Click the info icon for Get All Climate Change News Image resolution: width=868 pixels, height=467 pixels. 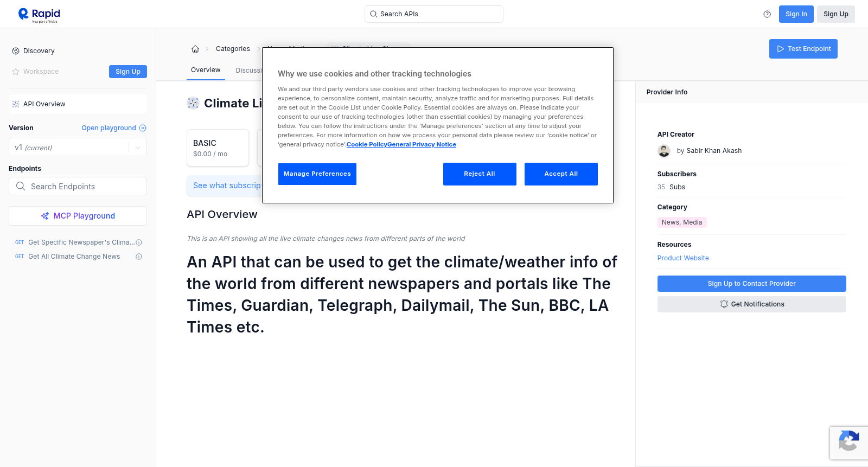click(139, 257)
